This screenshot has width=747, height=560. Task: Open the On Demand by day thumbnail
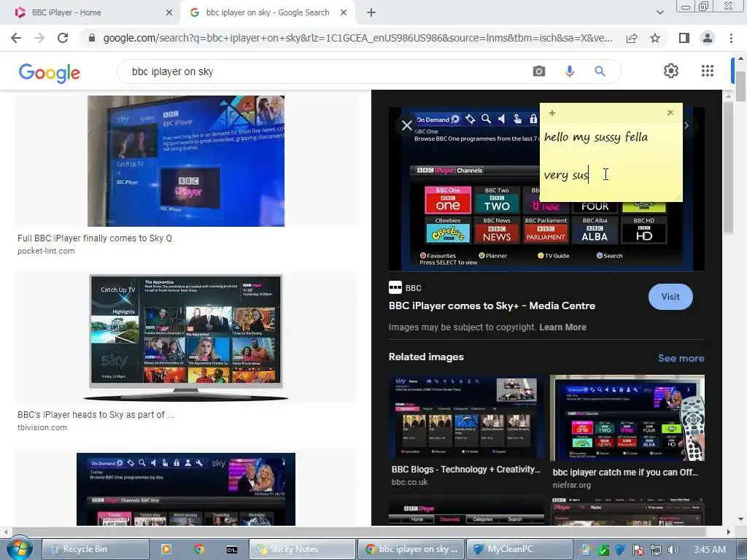click(x=186, y=489)
